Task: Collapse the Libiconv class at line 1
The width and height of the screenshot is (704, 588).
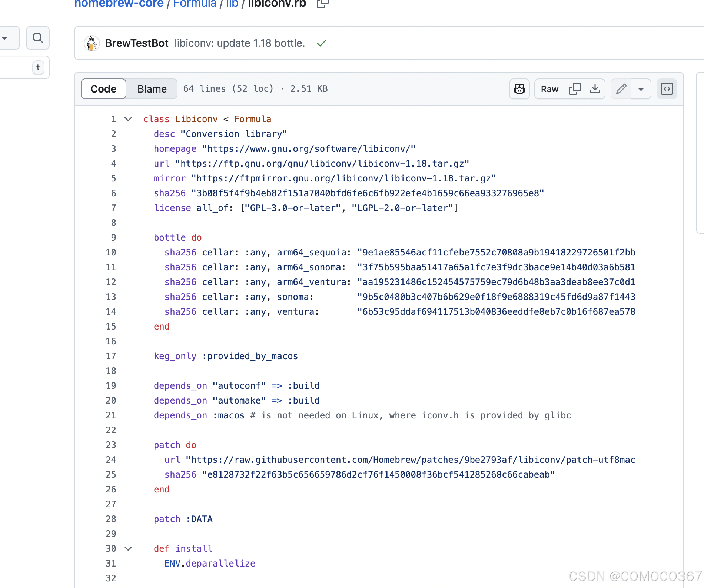Action: 128,119
